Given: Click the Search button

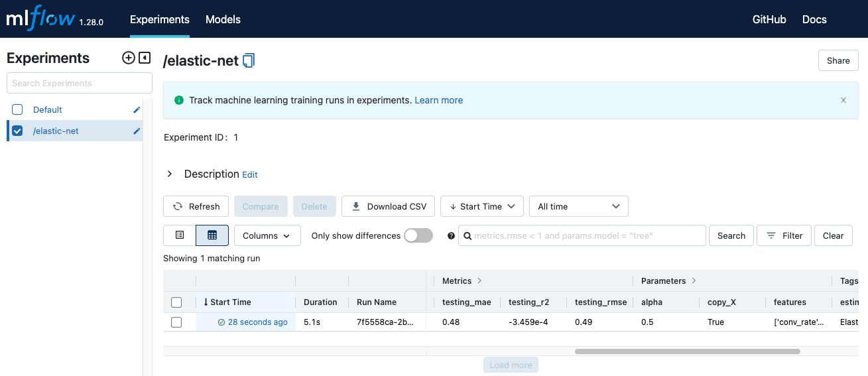Looking at the screenshot, I should coord(731,235).
